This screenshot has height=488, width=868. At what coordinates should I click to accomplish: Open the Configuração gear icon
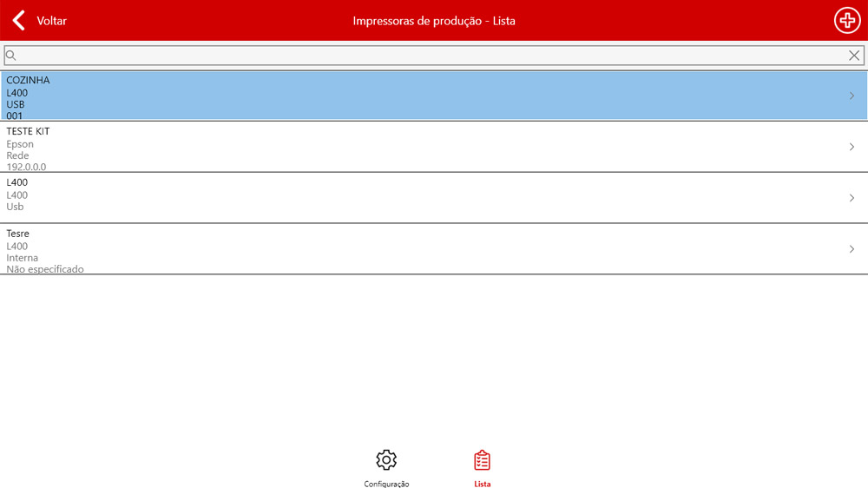tap(386, 460)
